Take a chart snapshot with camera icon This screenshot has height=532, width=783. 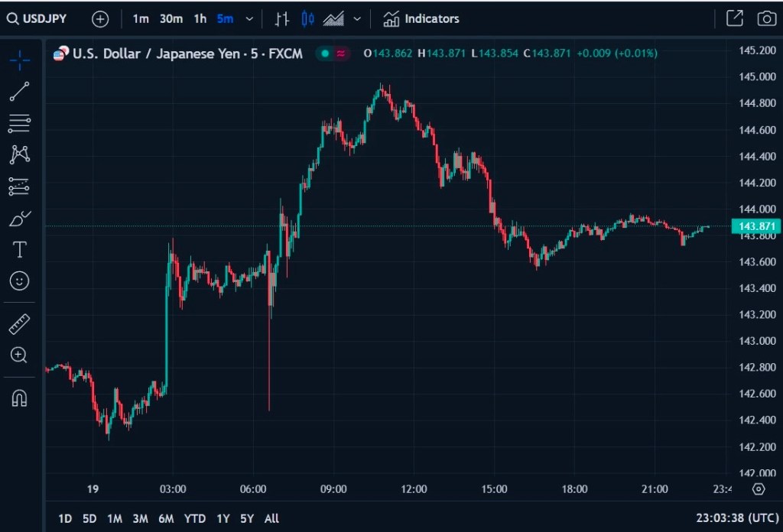(765, 18)
